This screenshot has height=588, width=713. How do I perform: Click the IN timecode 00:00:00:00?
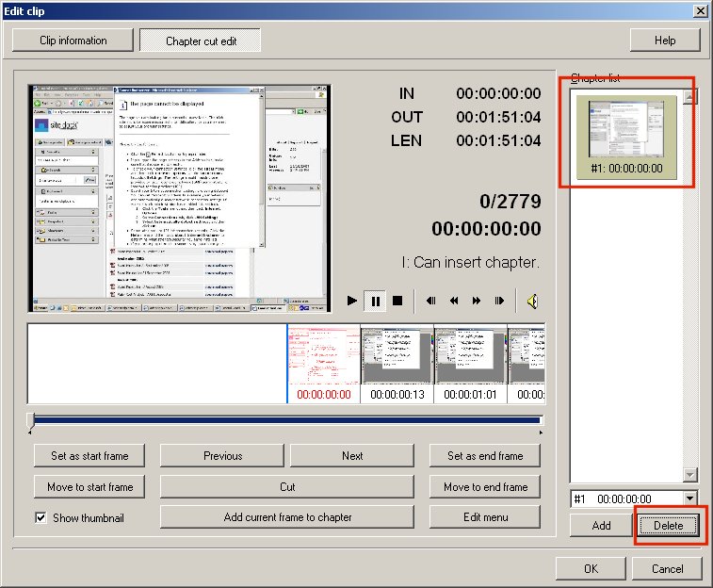pyautogui.click(x=498, y=93)
